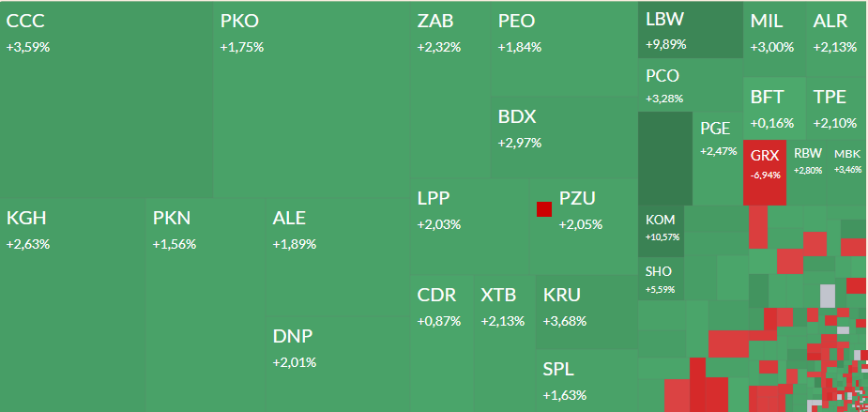
Task: Click the small red square beside PZU
Action: (x=543, y=208)
